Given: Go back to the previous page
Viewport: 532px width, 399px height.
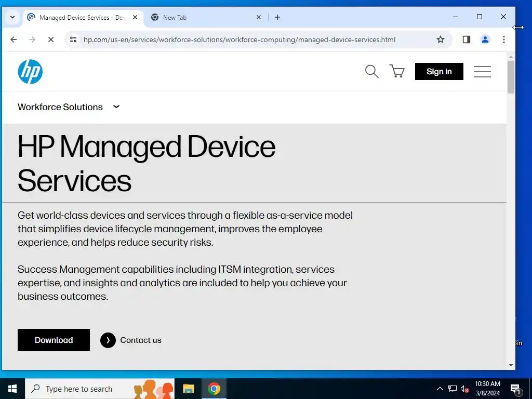Looking at the screenshot, I should (x=14, y=39).
